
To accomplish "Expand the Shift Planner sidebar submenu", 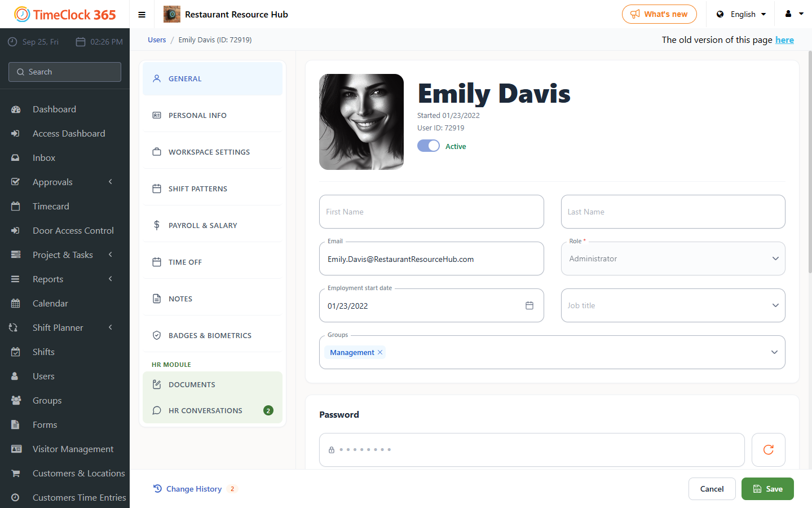I will [111, 327].
